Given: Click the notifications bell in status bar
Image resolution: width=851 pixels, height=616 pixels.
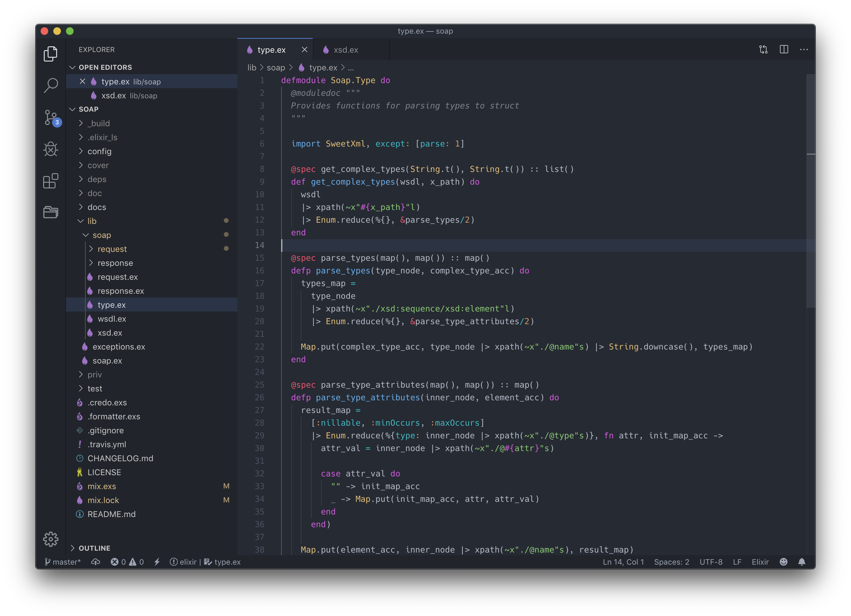Looking at the screenshot, I should pos(802,562).
